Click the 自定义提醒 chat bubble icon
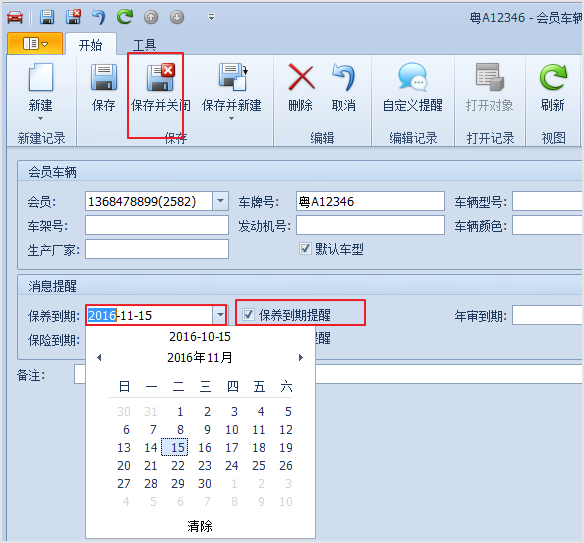The image size is (584, 543). coord(413,76)
